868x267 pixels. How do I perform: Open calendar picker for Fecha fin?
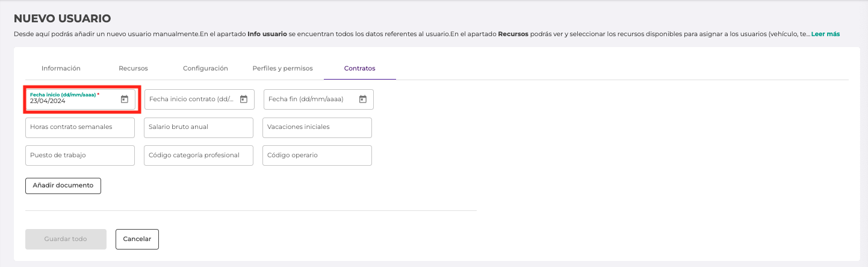click(363, 99)
